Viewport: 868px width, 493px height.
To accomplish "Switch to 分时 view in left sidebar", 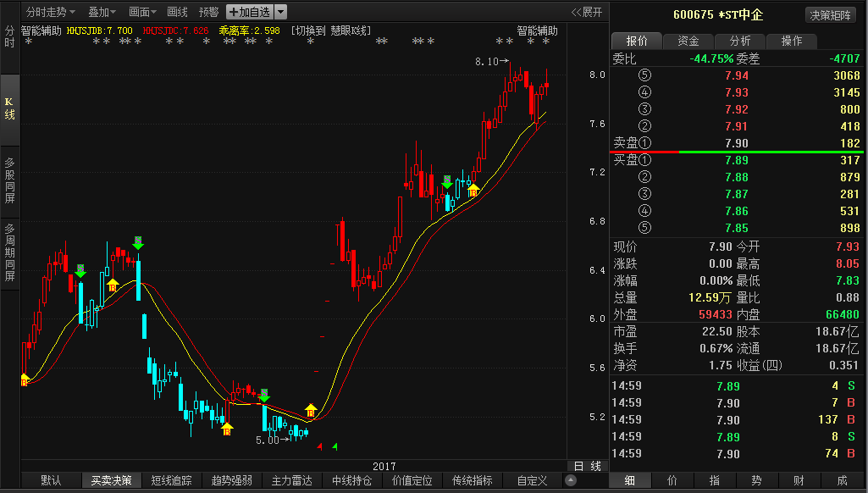I will click(x=9, y=36).
